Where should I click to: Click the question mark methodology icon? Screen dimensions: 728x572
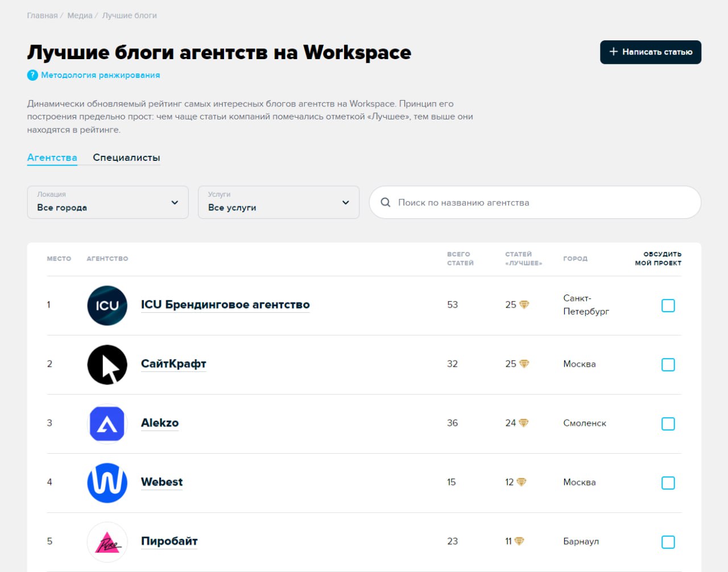tap(32, 75)
